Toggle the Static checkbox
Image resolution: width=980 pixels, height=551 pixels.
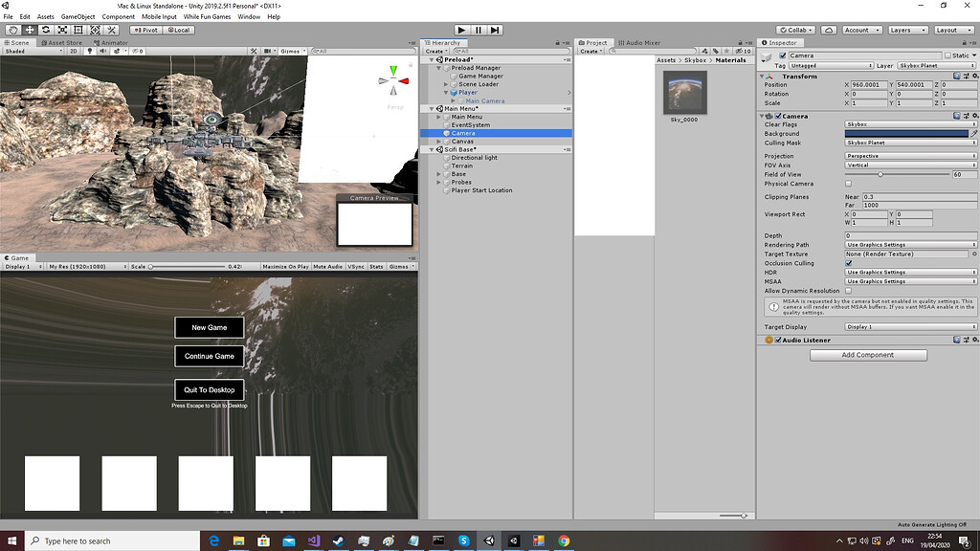pyautogui.click(x=947, y=55)
